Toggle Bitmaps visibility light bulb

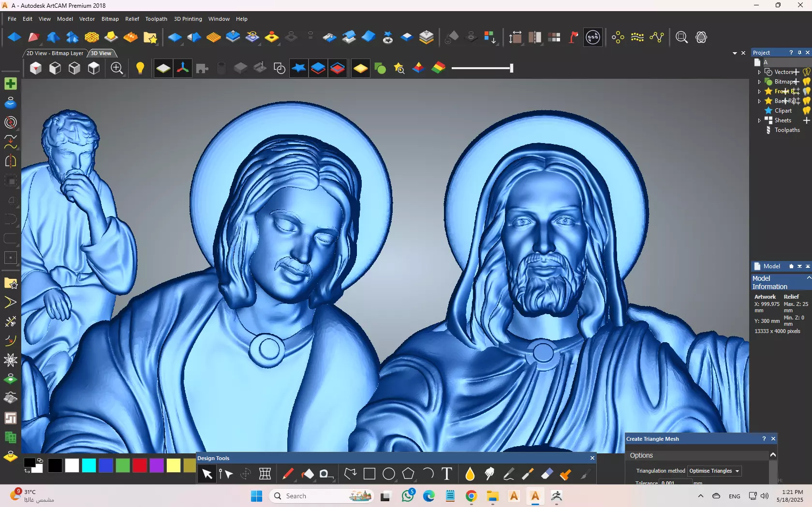(x=806, y=82)
